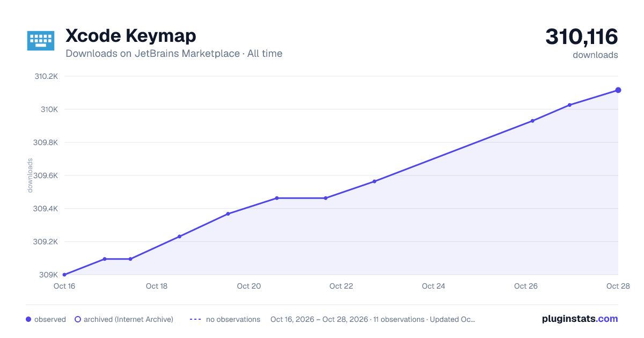This screenshot has height=338, width=644.
Task: Click the data point near Oct 26
Action: (x=532, y=121)
